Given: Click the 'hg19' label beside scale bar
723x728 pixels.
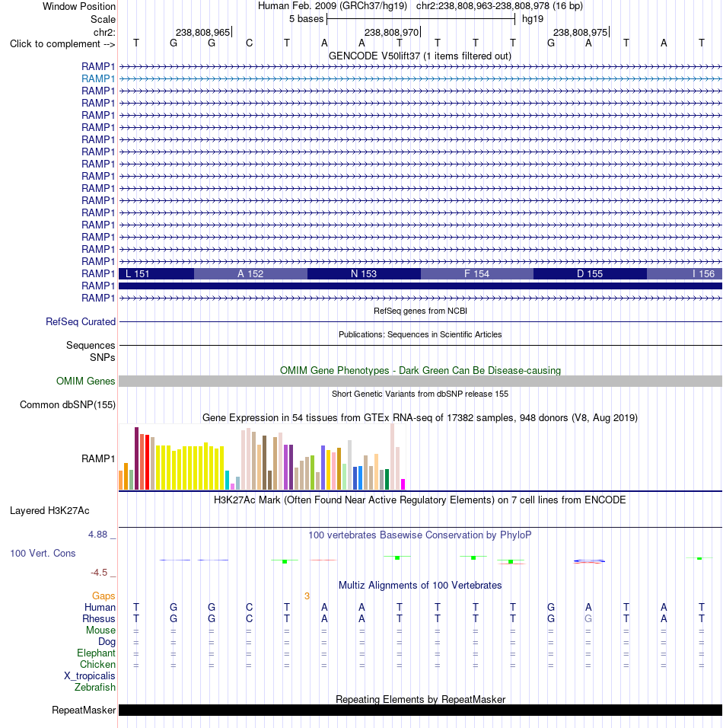Looking at the screenshot, I should [533, 19].
